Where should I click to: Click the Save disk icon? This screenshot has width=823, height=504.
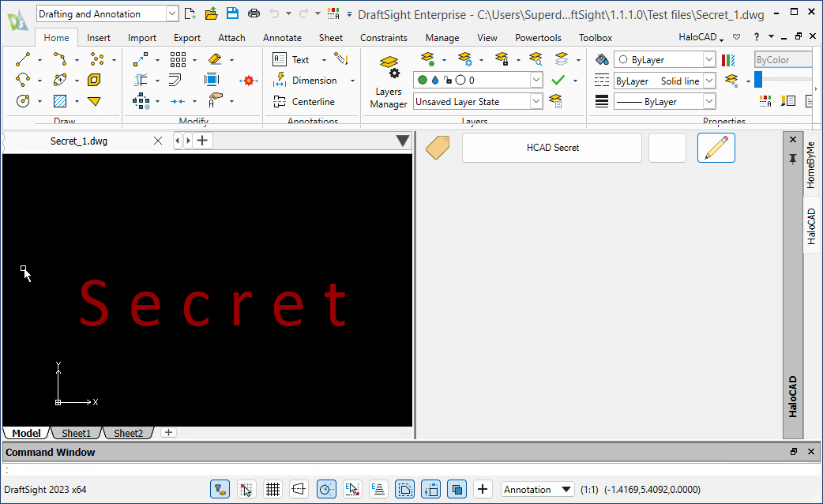tap(232, 13)
